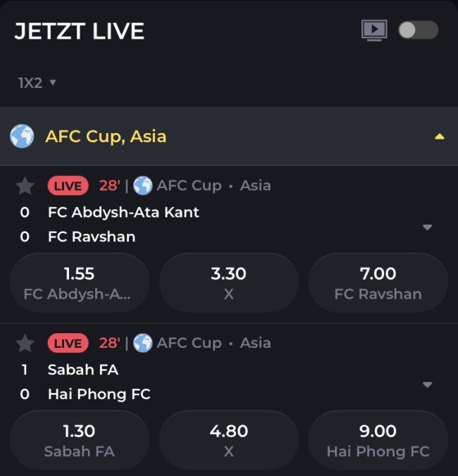Open the 1X2 market type dropdown
Viewport: 458px width, 476px height.
point(37,83)
